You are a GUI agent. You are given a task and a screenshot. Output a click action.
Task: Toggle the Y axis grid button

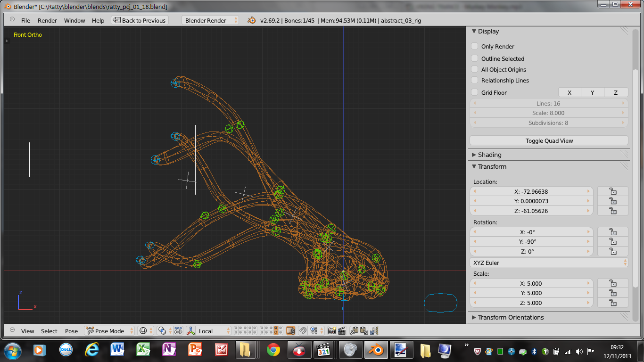pos(592,92)
